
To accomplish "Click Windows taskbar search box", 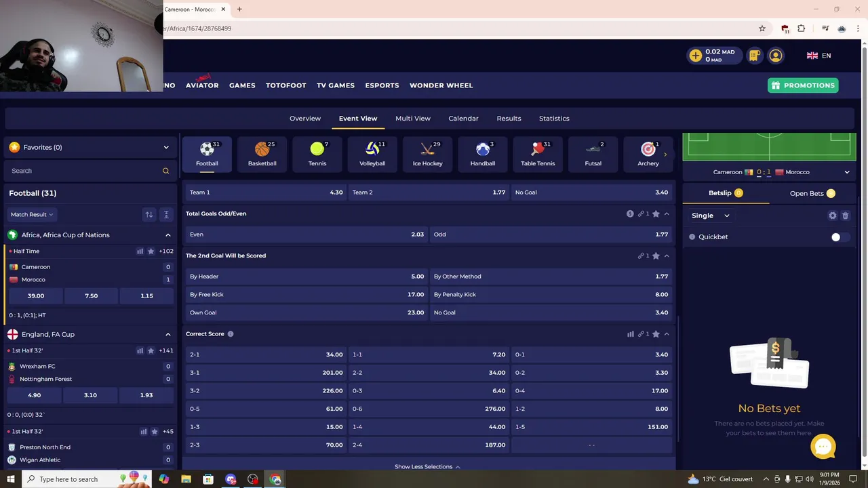I will point(88,479).
